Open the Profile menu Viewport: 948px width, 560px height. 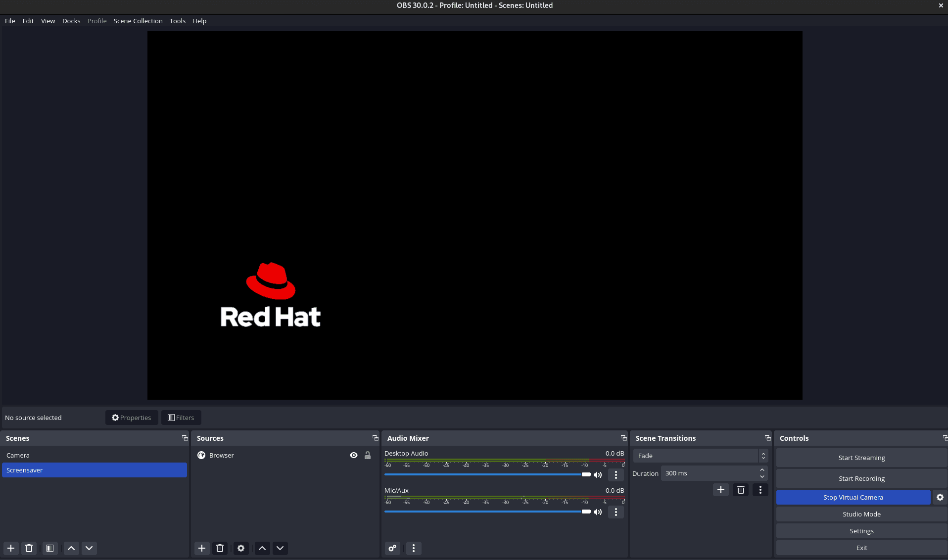pyautogui.click(x=97, y=21)
